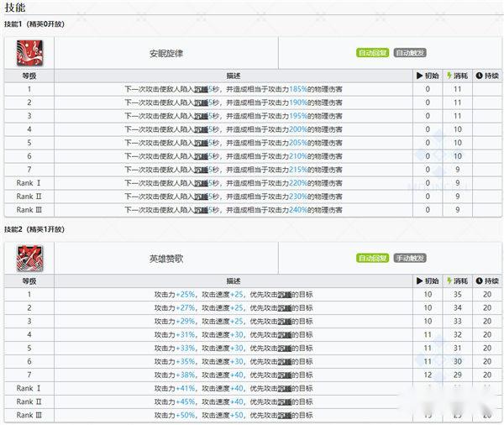This screenshot has width=504, height=425.
Task: Click the 等级 column header in skill 1 table
Action: tap(29, 76)
